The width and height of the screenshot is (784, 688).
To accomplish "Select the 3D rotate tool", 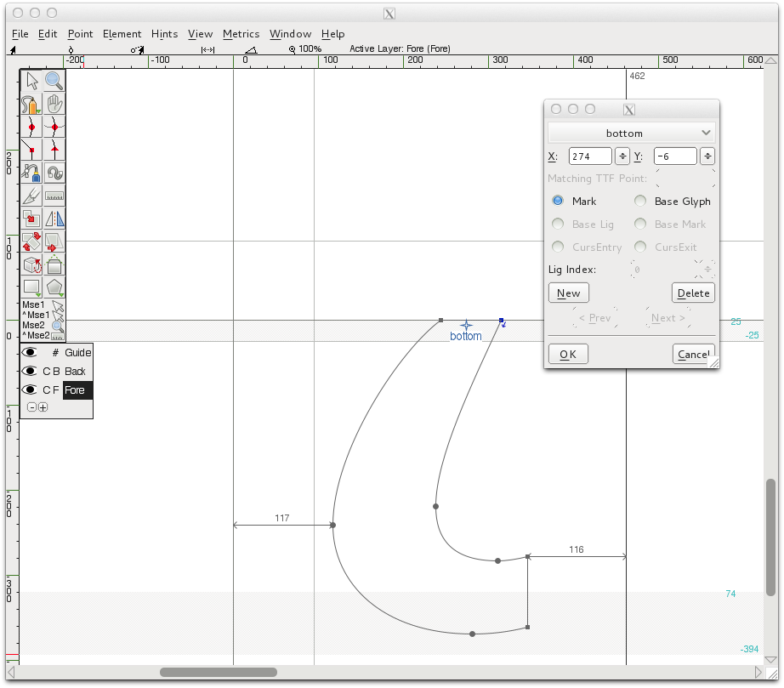I will [x=31, y=264].
